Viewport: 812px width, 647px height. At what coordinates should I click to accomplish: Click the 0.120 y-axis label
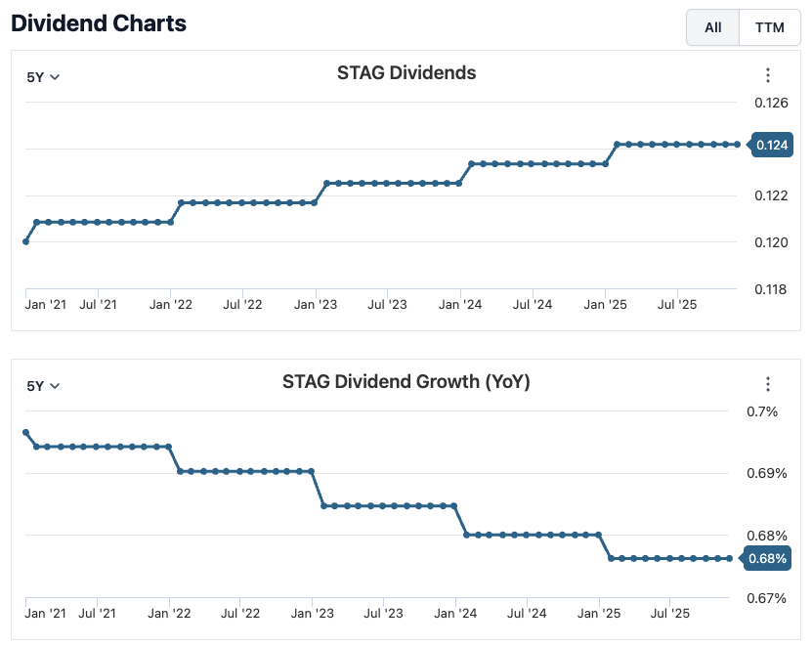pyautogui.click(x=771, y=242)
